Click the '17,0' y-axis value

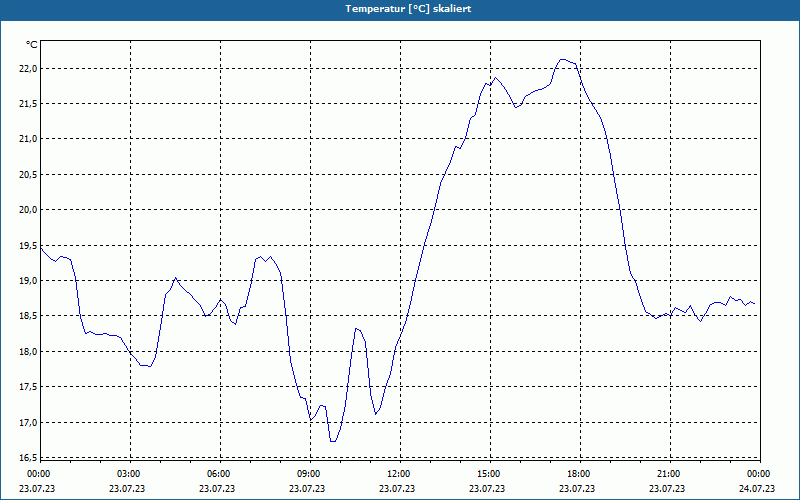[x=28, y=422]
